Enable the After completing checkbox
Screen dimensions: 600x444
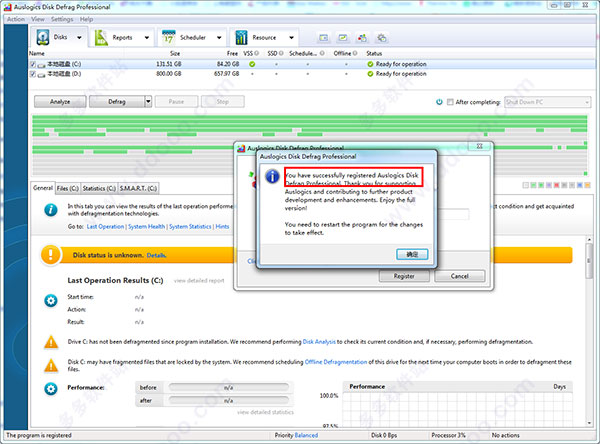tap(450, 101)
